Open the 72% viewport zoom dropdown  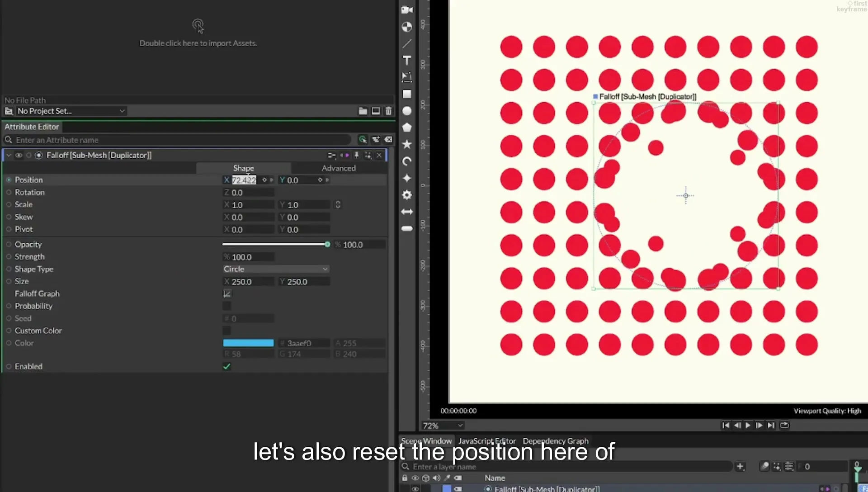[443, 426]
